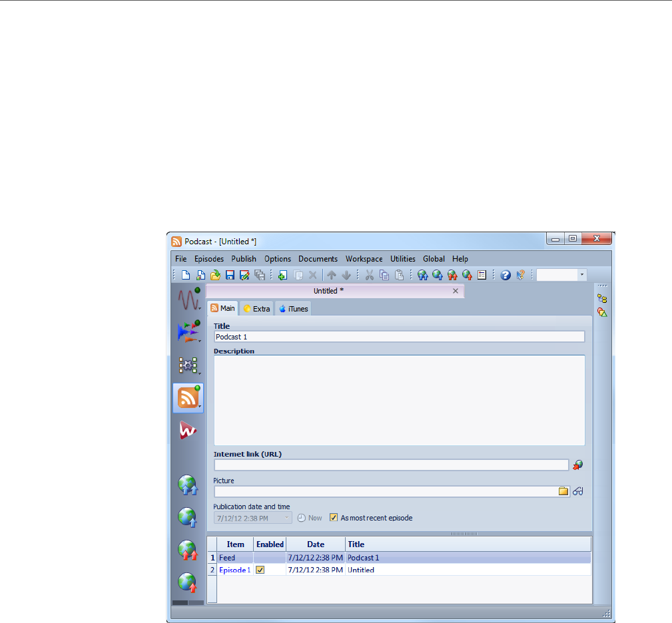
Task: Open the empty toolbar combo box dropdown
Action: point(581,275)
